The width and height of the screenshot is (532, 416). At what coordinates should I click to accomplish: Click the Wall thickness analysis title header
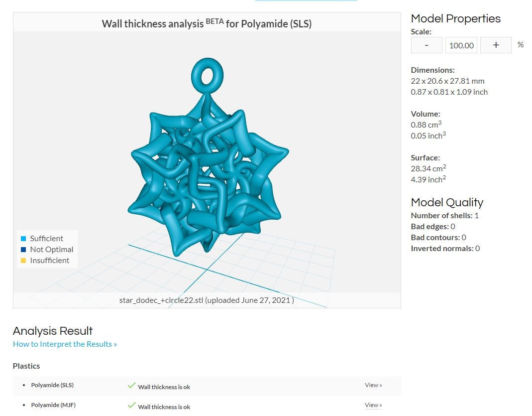(x=207, y=23)
